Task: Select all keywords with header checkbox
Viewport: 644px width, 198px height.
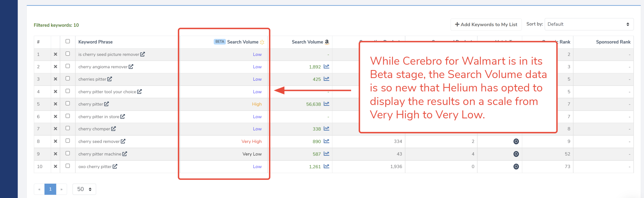Action: point(68,41)
